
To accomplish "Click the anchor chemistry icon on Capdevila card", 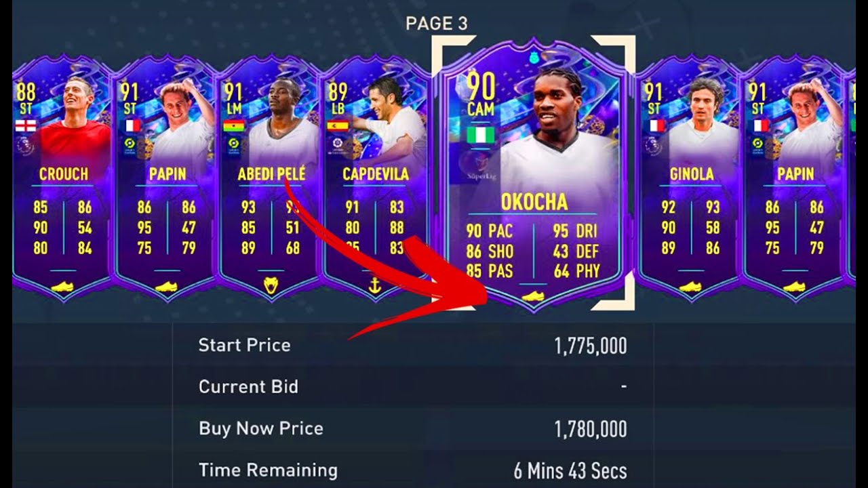I will tap(374, 287).
